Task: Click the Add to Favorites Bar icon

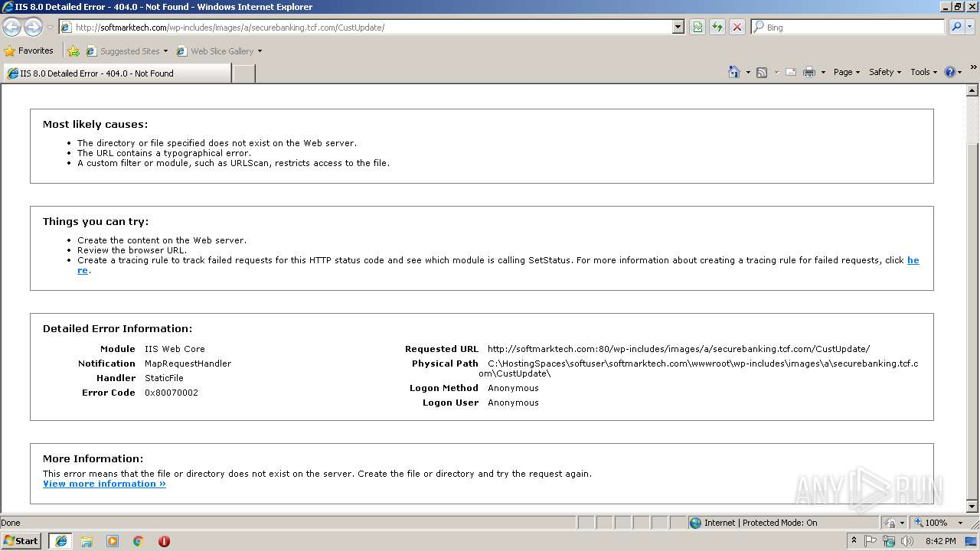Action: point(73,51)
